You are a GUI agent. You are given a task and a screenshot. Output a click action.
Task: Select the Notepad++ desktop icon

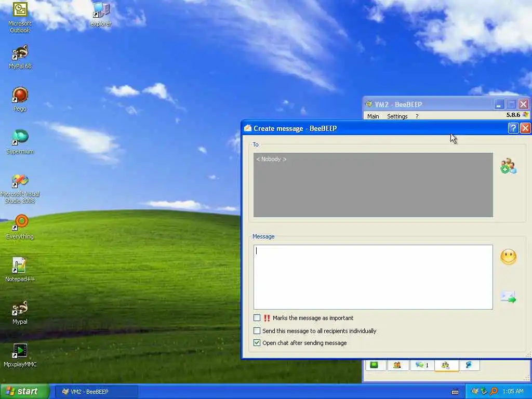coord(20,270)
